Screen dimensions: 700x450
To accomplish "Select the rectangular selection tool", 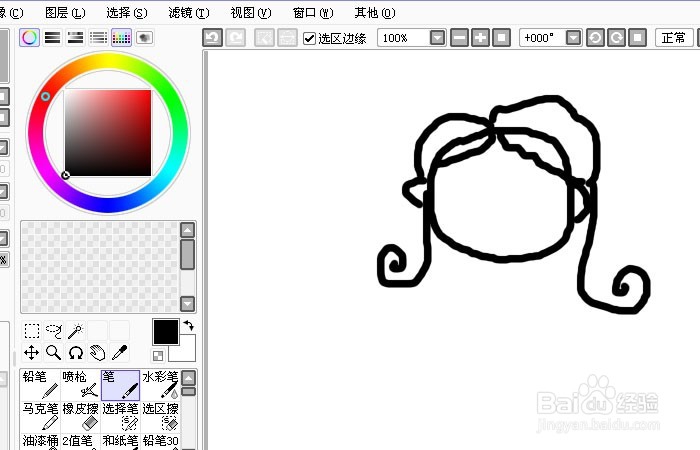I will click(32, 331).
